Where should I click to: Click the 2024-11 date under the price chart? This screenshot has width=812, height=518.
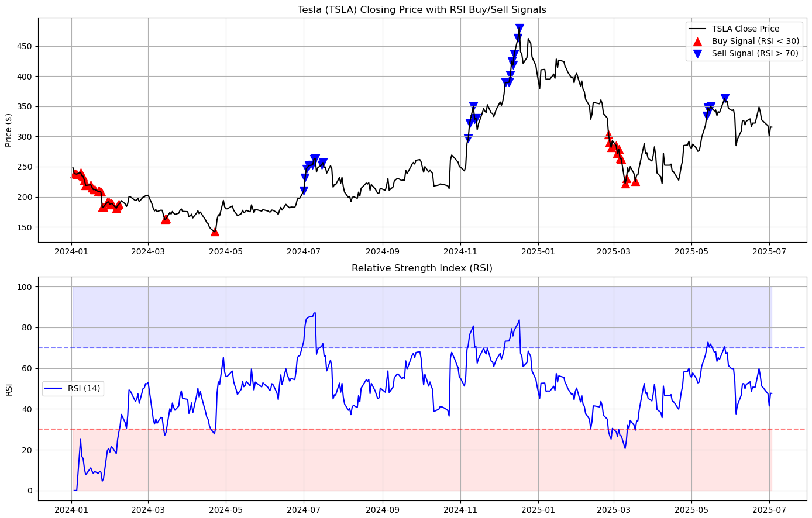tap(460, 252)
